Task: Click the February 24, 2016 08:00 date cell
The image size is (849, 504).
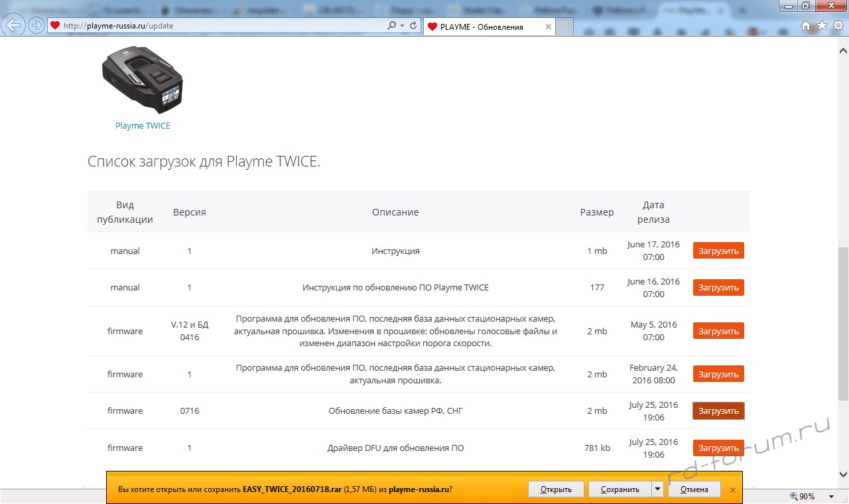Action: [653, 374]
